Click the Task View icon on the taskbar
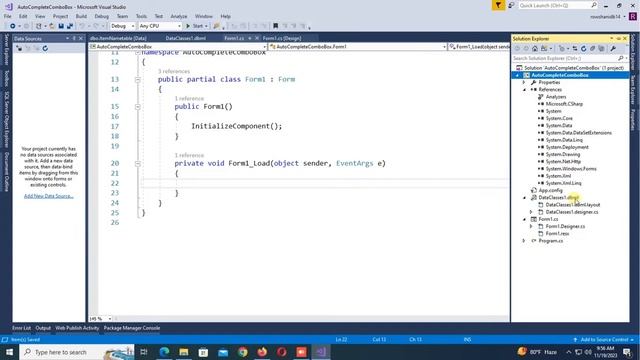The height and width of the screenshot is (360, 640). tap(144, 352)
